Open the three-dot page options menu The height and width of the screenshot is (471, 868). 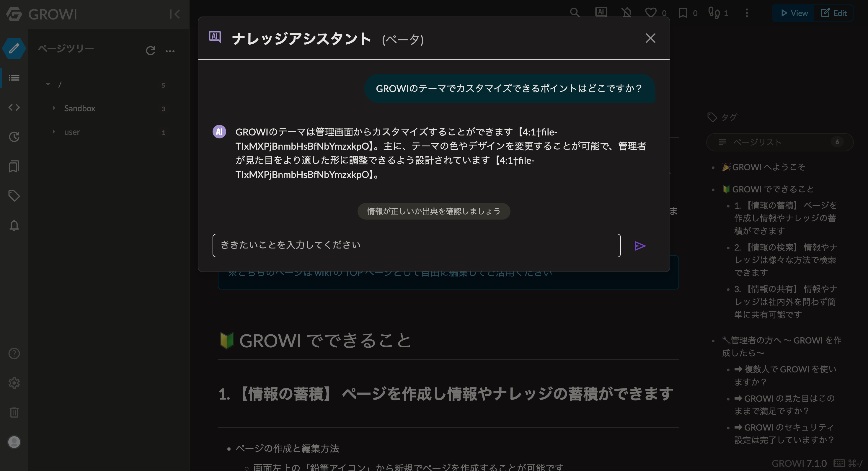(x=747, y=13)
